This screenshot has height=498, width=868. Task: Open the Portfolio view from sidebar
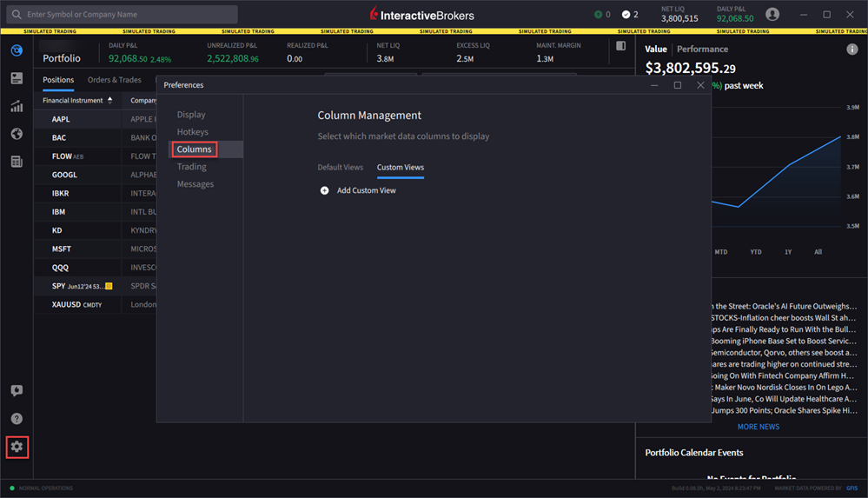[x=17, y=50]
